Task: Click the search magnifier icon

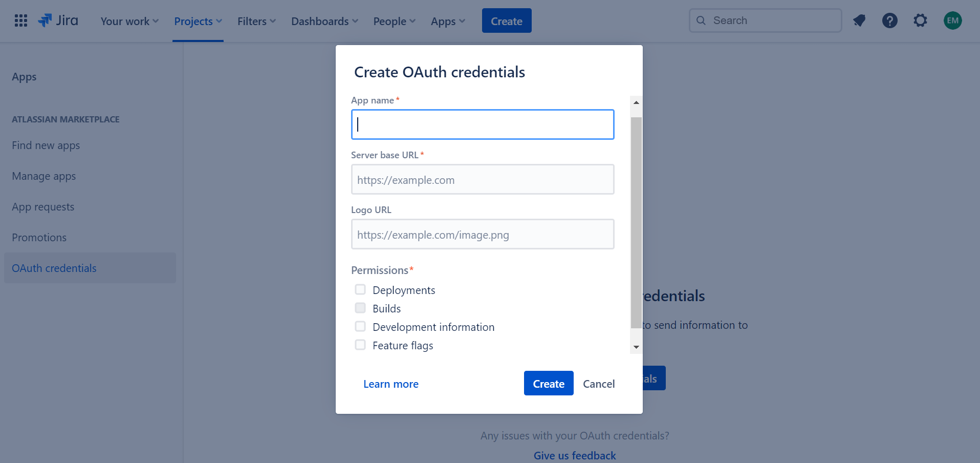Action: pos(701,20)
